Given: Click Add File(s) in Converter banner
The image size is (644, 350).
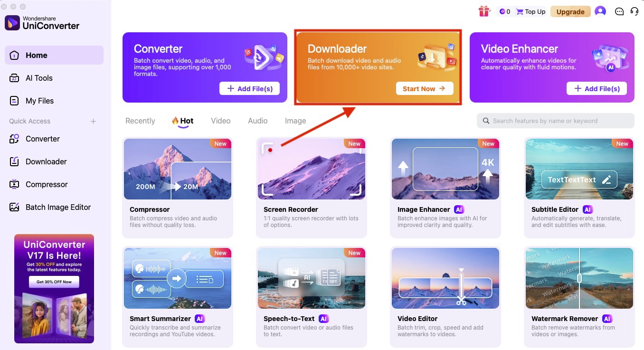Looking at the screenshot, I should click(249, 89).
